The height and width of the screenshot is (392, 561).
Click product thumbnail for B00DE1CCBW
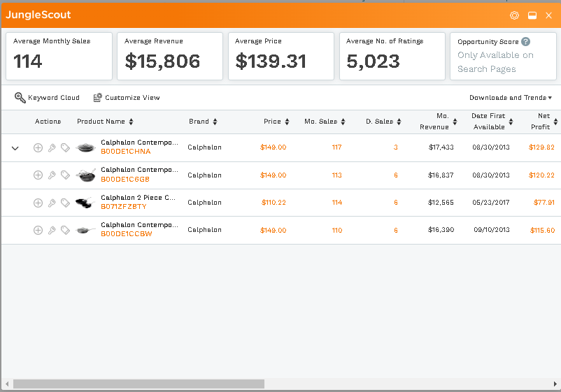click(x=86, y=230)
